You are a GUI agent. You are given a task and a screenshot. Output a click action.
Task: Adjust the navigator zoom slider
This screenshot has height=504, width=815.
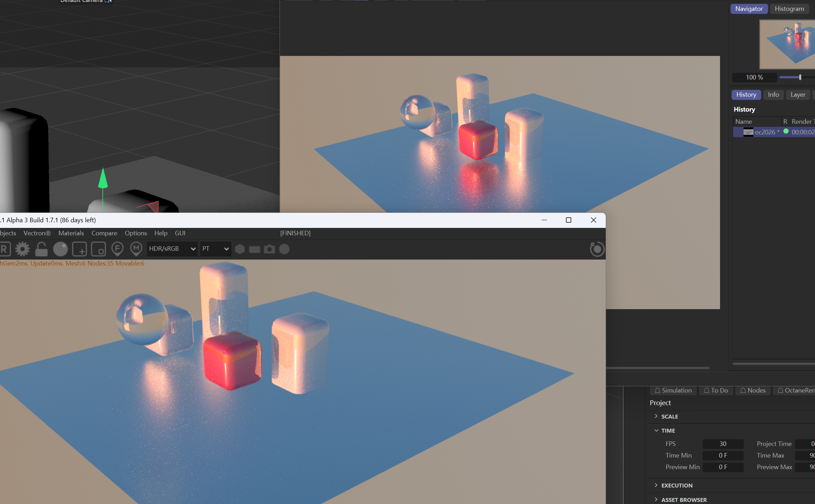coord(800,77)
